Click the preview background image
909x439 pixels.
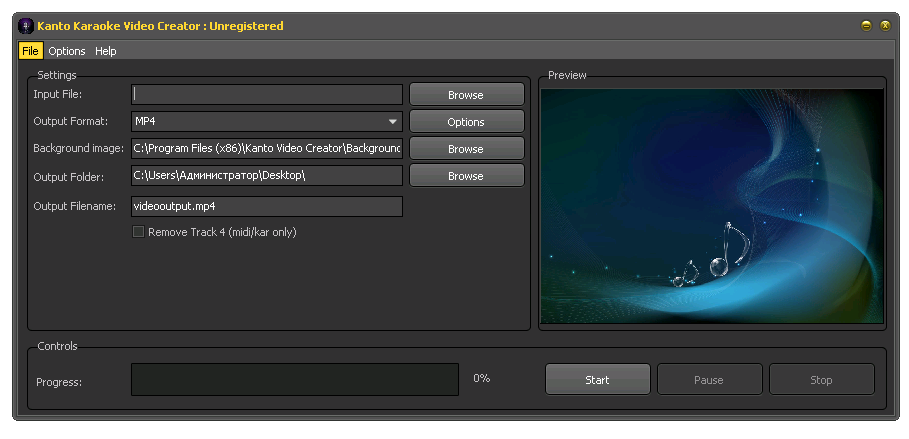tap(712, 206)
